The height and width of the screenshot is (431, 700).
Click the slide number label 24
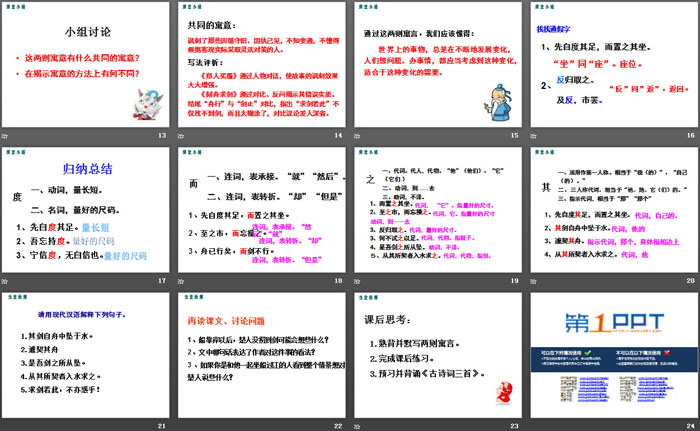coord(691,426)
